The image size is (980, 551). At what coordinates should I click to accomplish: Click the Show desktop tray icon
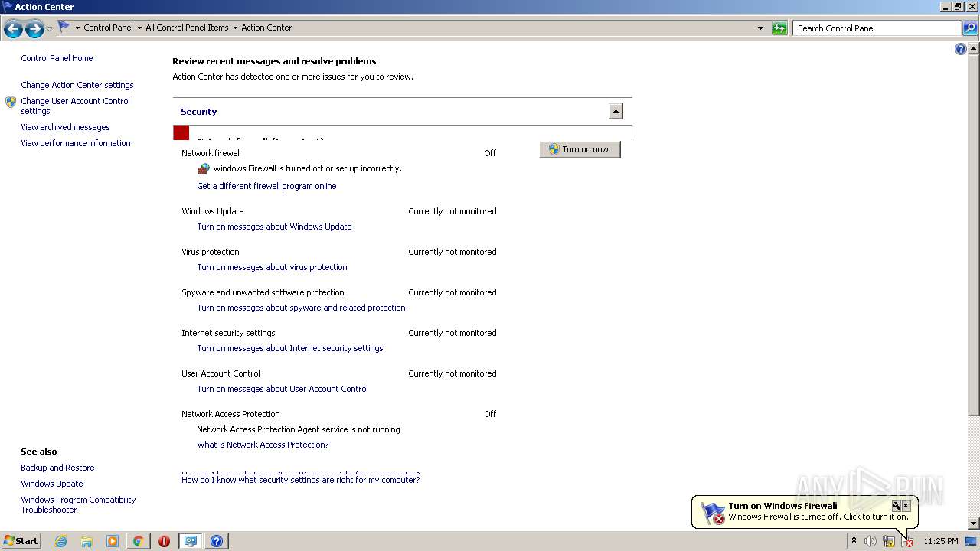[x=971, y=541]
